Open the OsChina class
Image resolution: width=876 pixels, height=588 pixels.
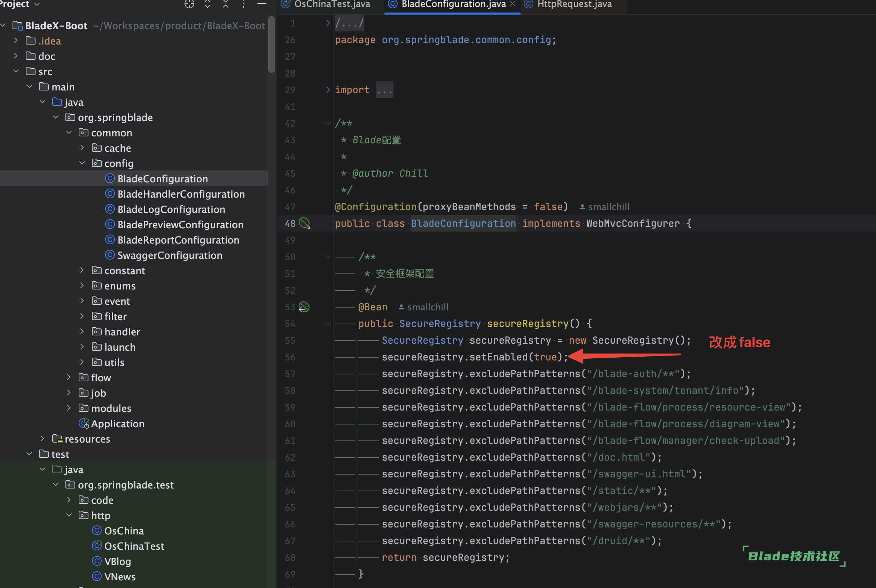118,531
